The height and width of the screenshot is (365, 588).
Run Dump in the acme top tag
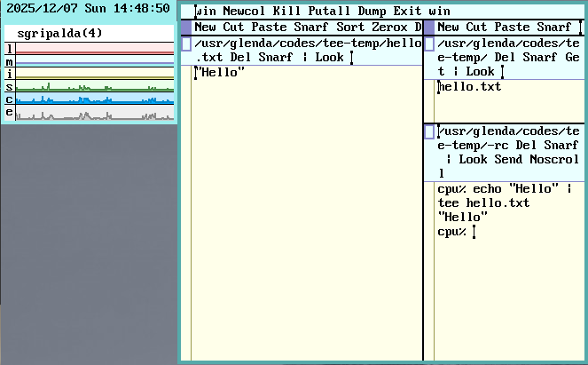tap(372, 12)
